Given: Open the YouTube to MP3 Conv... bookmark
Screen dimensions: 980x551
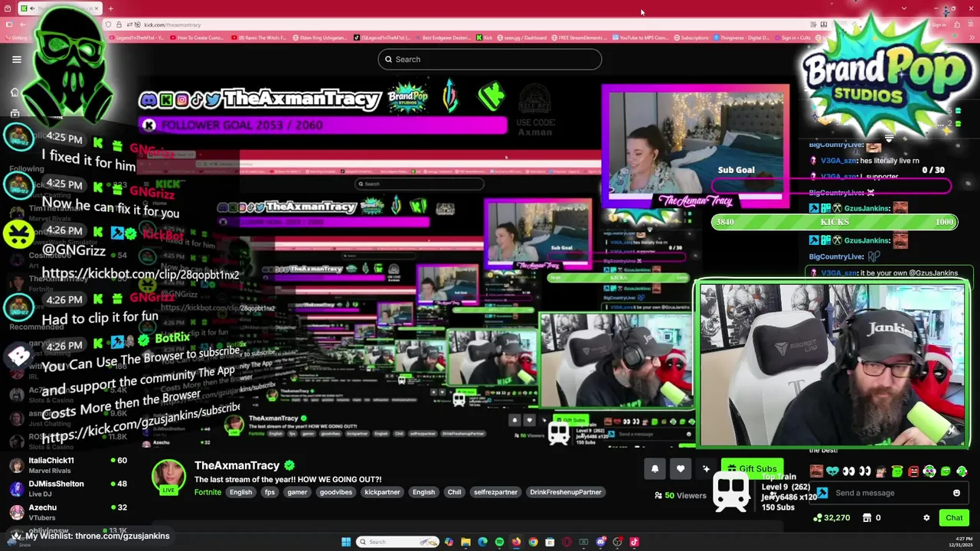Looking at the screenshot, I should pyautogui.click(x=641, y=37).
